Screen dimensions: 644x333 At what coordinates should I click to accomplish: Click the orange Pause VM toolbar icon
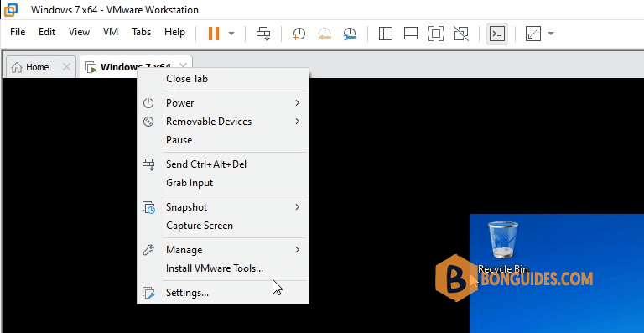(x=214, y=34)
